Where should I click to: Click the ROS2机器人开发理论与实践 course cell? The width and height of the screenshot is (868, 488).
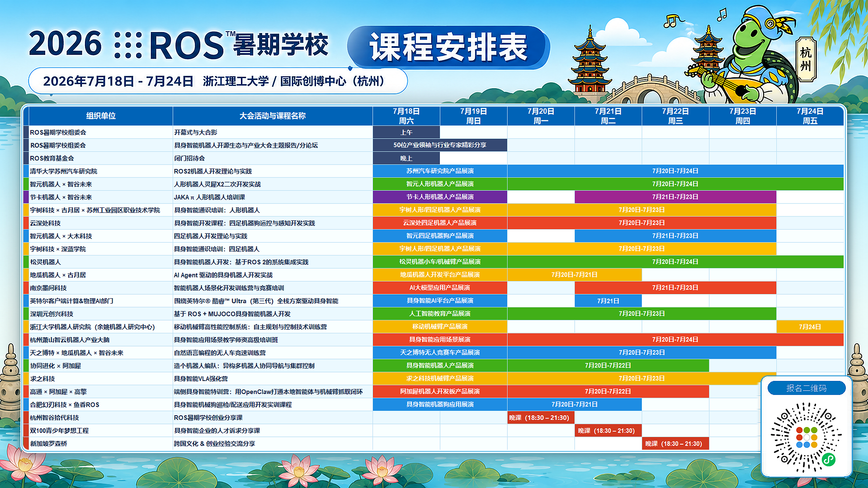click(x=273, y=171)
